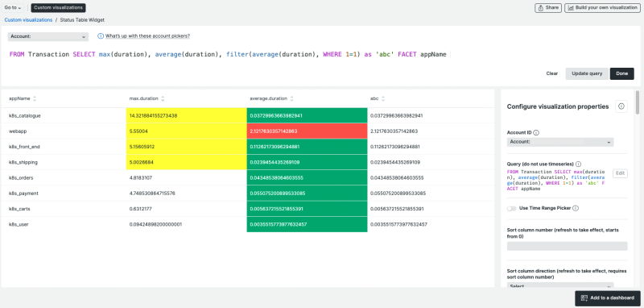Click info icon beside Query label
Screen dimensions: 644x308
click(578, 164)
